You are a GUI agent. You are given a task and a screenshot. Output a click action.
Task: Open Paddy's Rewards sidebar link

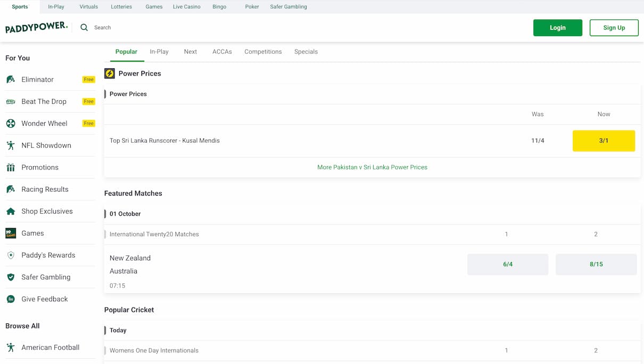click(50, 255)
